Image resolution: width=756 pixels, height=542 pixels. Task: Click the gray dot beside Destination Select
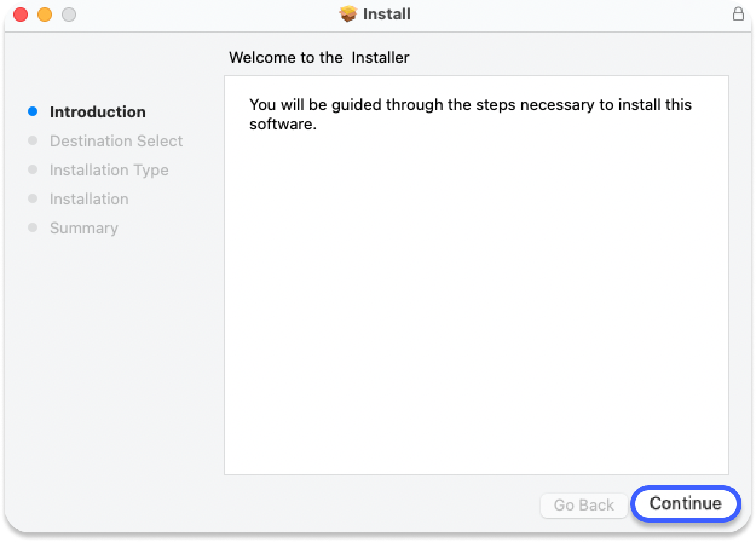(33, 141)
